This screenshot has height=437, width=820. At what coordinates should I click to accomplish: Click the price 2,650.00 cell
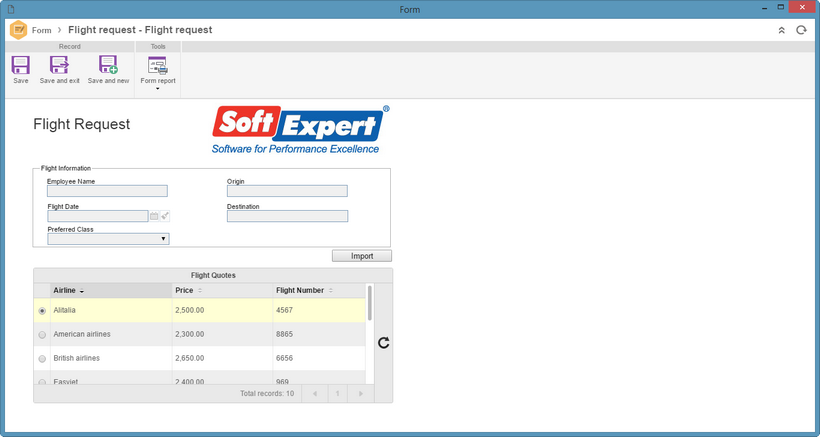click(x=222, y=359)
